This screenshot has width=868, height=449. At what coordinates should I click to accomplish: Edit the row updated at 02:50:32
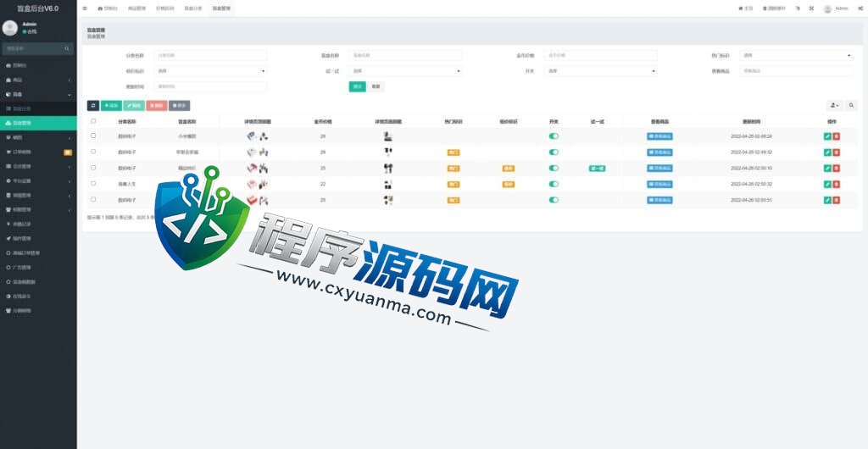(x=827, y=184)
